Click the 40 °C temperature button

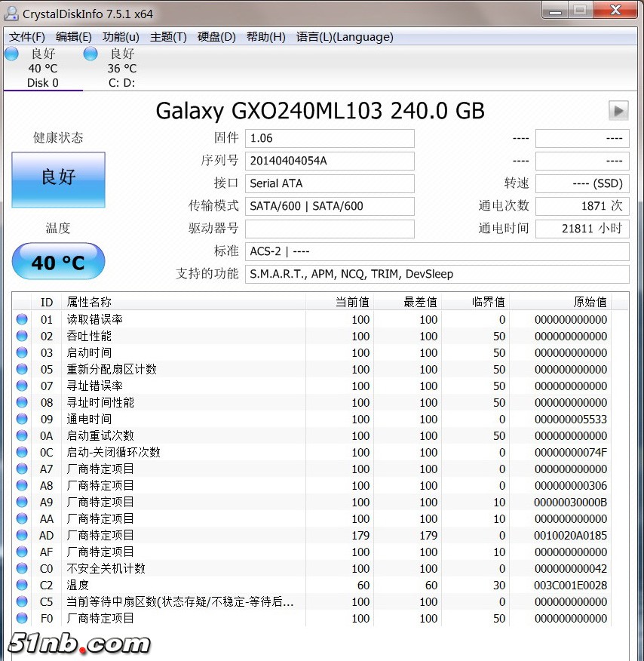pos(58,261)
